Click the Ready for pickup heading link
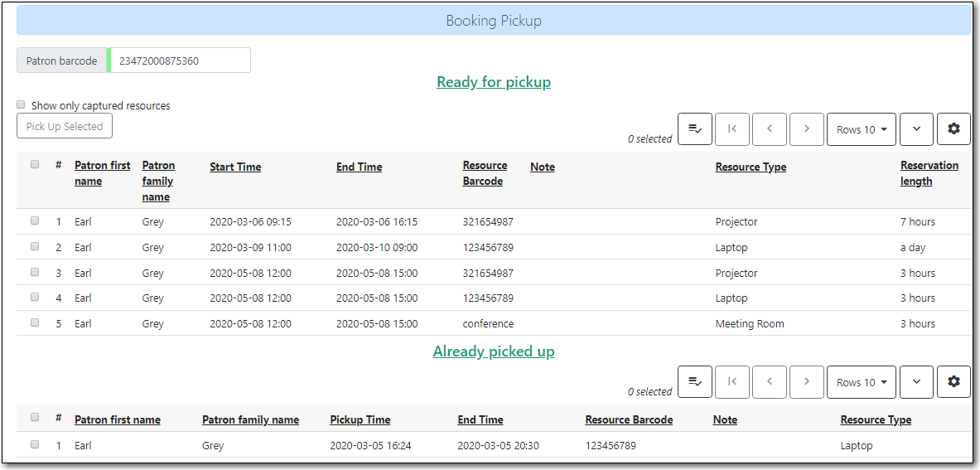Screen dimensions: 980x470 pos(493,82)
